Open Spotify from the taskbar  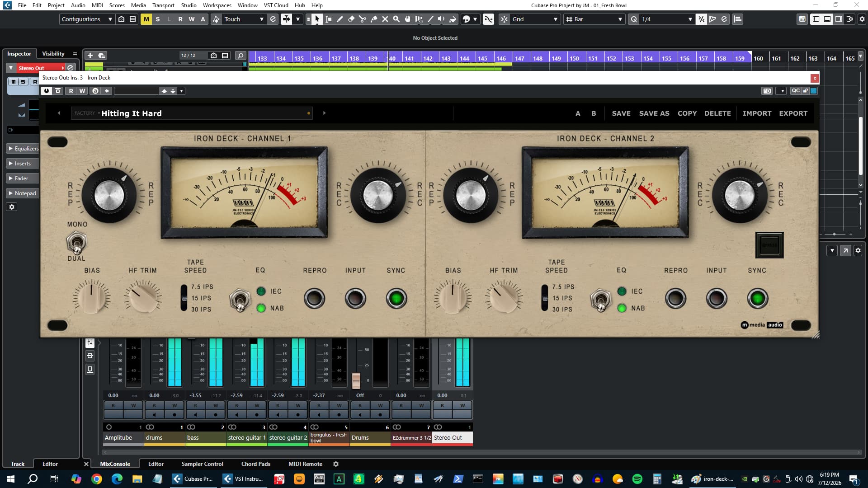coord(637,479)
